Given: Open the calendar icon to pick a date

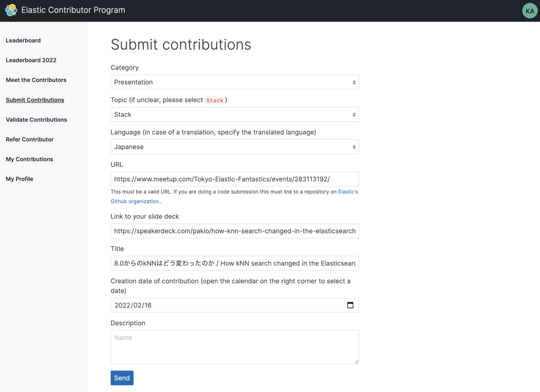Looking at the screenshot, I should 350,305.
